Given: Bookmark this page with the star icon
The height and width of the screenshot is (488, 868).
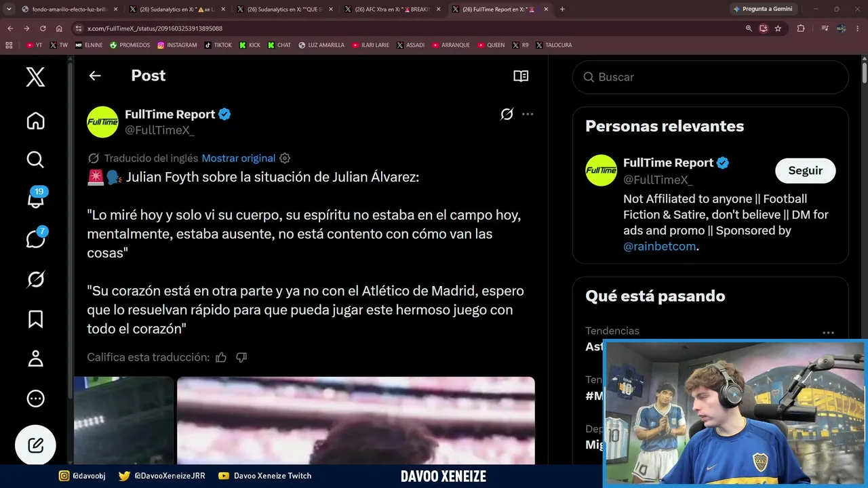Looking at the screenshot, I should pyautogui.click(x=778, y=28).
